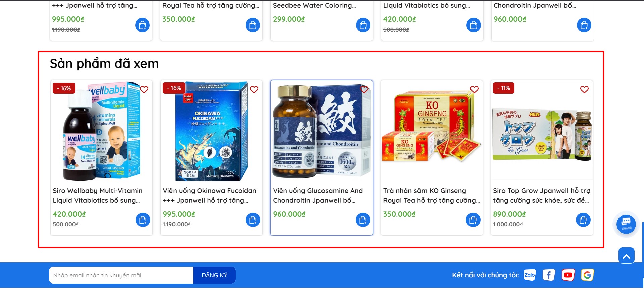Add Okinawa Fucoidan product to cart
Viewport: 644px width, 305px height.
tap(253, 220)
